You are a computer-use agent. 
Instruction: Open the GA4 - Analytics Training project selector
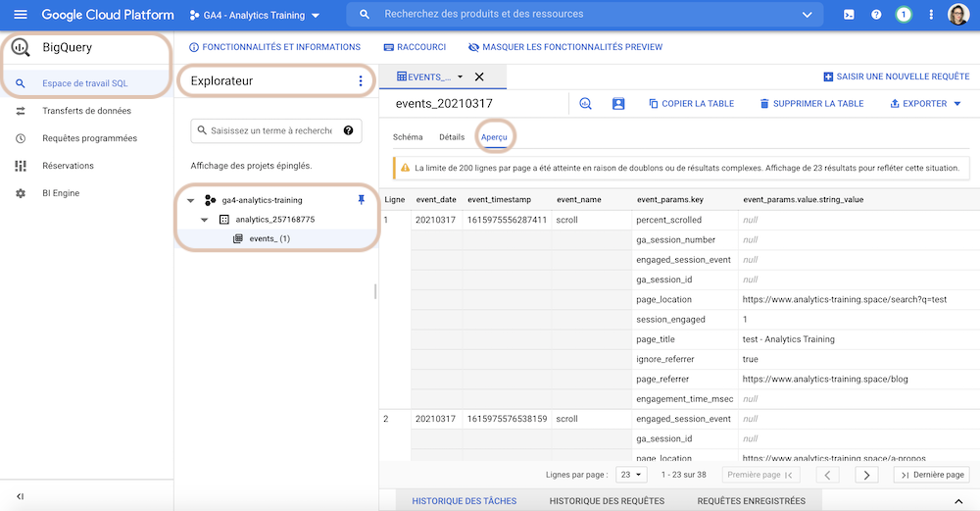255,15
